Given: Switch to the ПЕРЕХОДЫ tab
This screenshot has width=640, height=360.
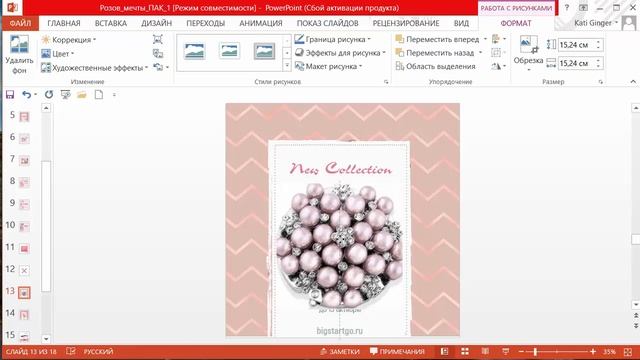Looking at the screenshot, I should [x=205, y=23].
